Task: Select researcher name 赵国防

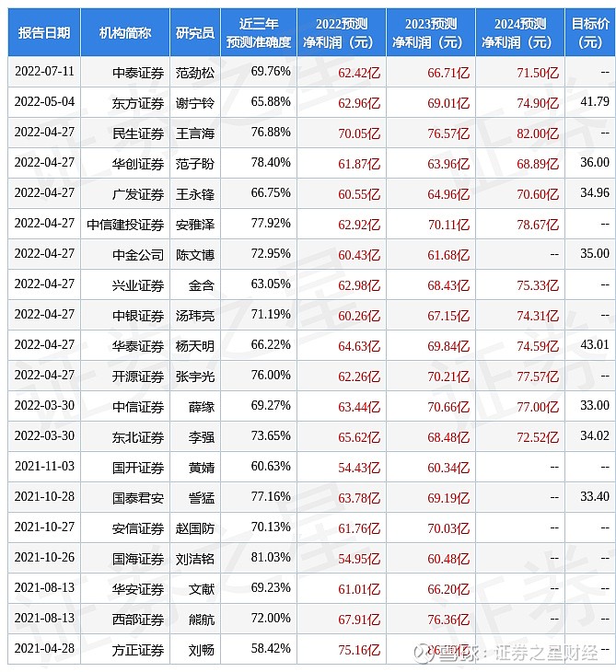Action: click(195, 528)
